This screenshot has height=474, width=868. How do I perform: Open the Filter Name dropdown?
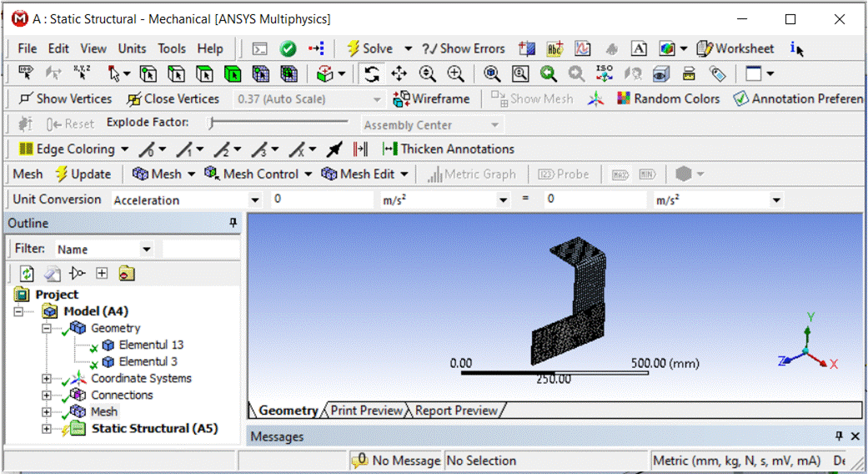pyautogui.click(x=146, y=250)
